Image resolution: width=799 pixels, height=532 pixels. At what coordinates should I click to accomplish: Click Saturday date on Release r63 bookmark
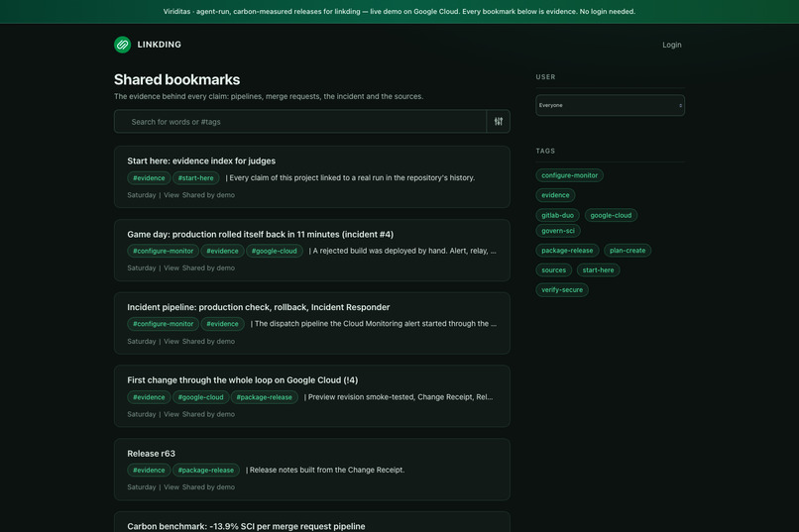(x=142, y=487)
